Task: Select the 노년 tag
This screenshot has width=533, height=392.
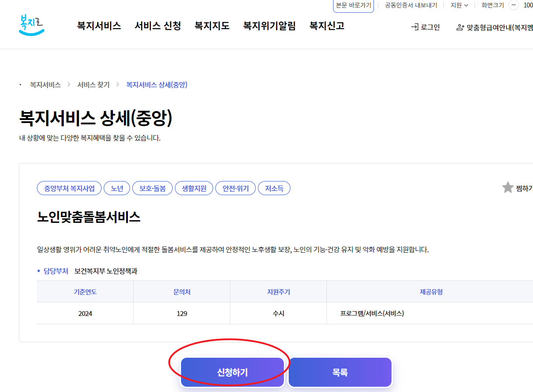Action: tap(117, 189)
